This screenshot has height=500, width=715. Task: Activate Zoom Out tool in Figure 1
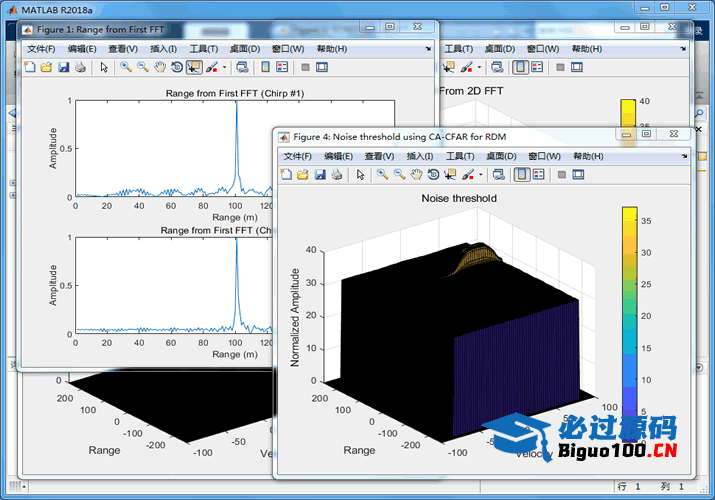pos(143,67)
